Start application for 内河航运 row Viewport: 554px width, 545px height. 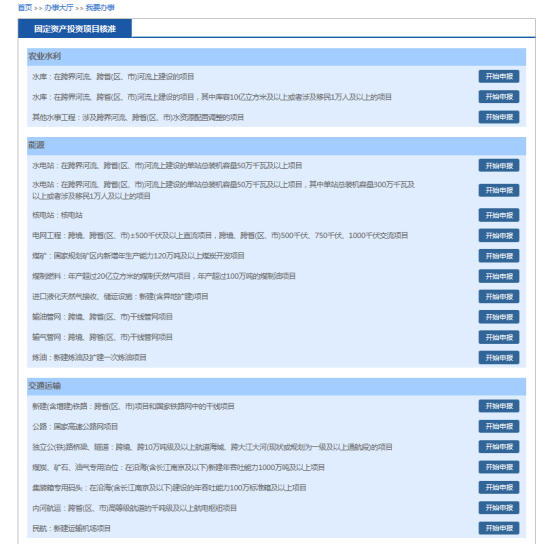[x=499, y=508]
